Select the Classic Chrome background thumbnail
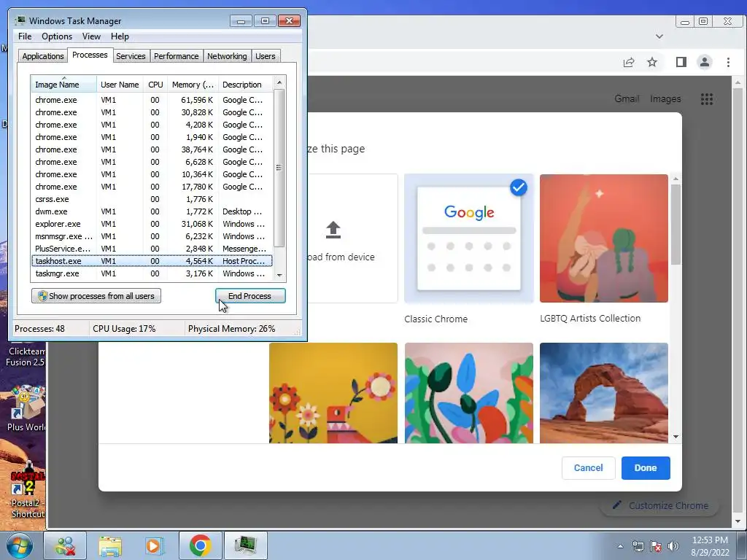Image resolution: width=747 pixels, height=560 pixels. coord(469,238)
